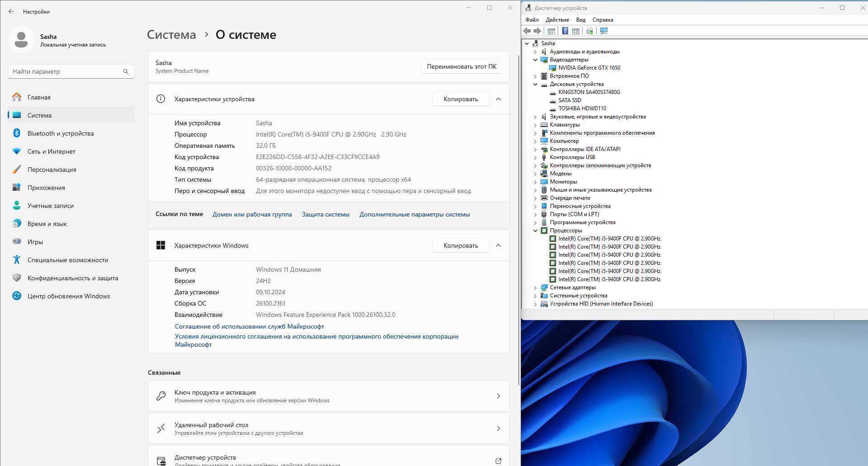868x466 pixels.
Task: Collapse the Дисковые устройства node
Action: pos(536,84)
